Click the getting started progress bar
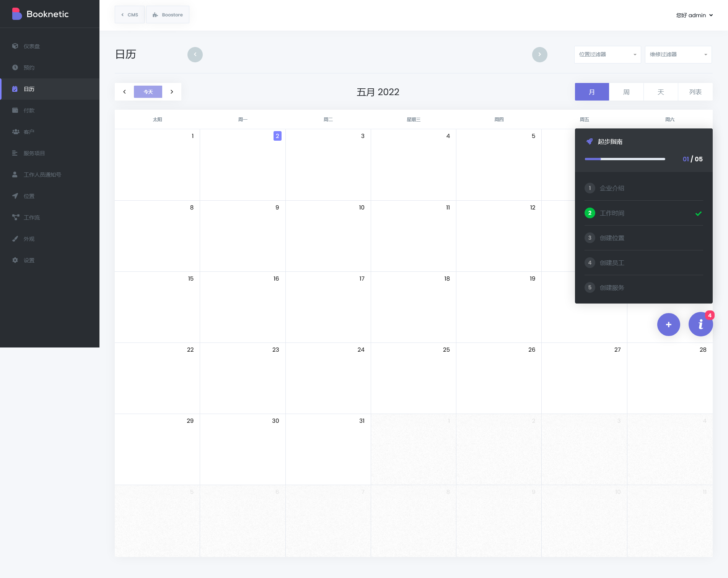Viewport: 728px width, 578px height. tap(625, 159)
